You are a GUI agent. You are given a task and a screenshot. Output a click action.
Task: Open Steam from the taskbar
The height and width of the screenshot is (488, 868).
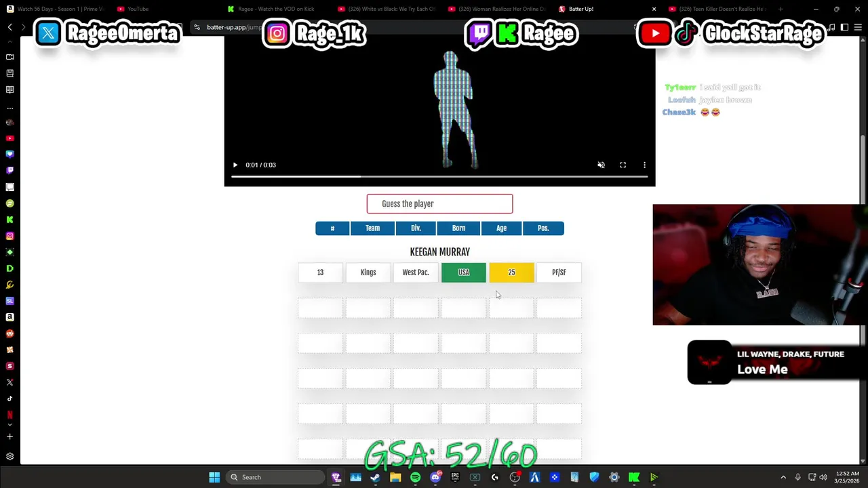(375, 477)
